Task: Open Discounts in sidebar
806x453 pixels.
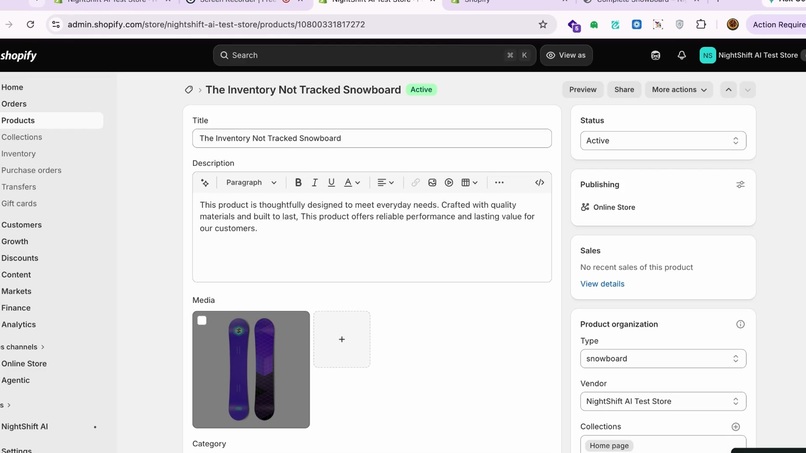Action: coord(20,258)
